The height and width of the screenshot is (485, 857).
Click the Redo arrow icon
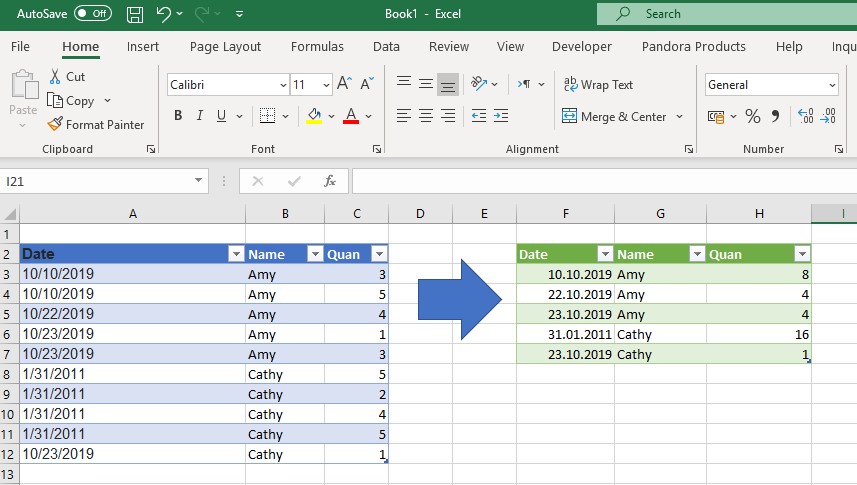tap(202, 14)
